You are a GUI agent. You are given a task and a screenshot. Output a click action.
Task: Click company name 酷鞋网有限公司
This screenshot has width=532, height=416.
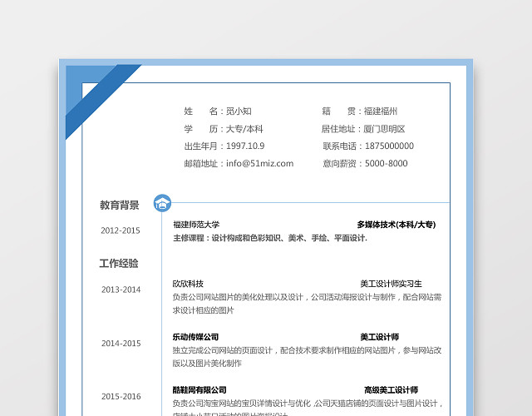199,390
